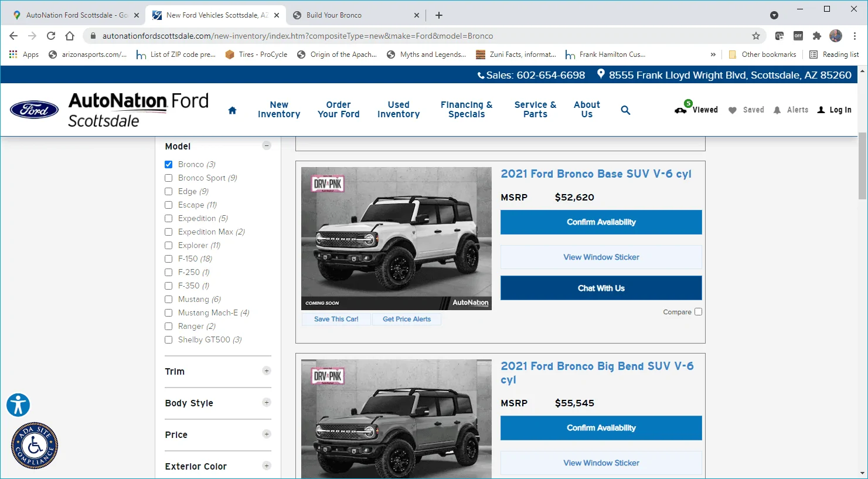Reload the page in Chrome
868x479 pixels.
[51, 36]
